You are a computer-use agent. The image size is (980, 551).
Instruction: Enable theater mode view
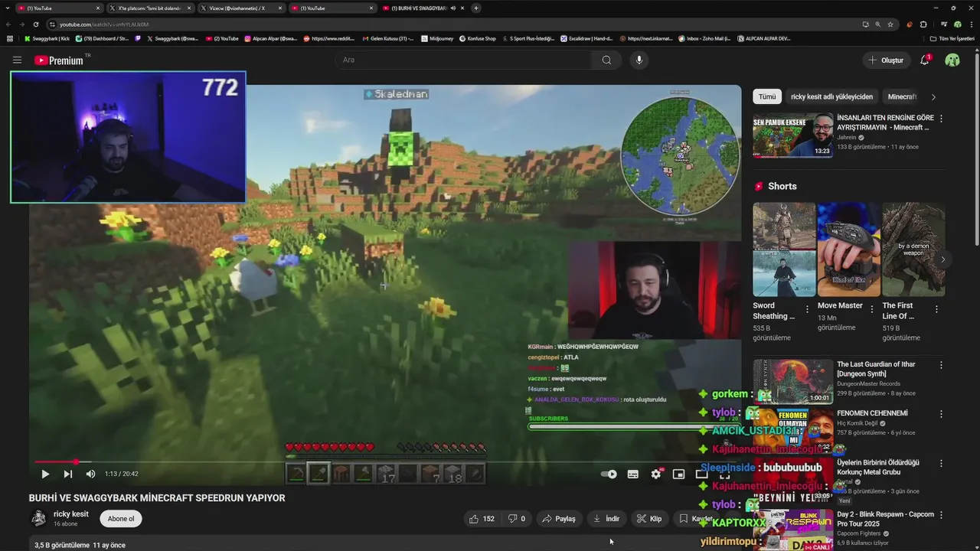(x=701, y=474)
